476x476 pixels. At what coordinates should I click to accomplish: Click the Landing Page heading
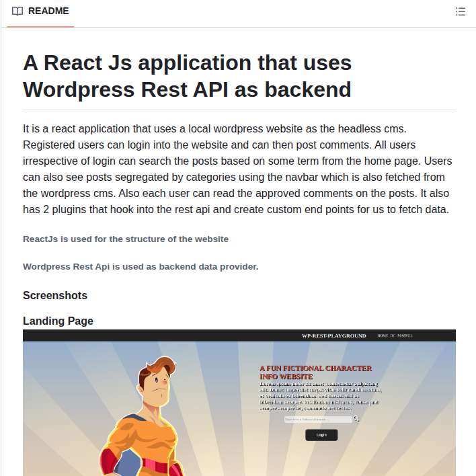click(58, 321)
